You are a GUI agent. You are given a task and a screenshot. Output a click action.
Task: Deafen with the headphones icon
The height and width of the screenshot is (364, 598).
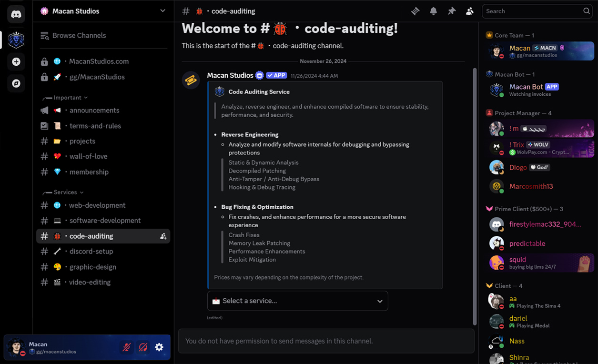[143, 347]
